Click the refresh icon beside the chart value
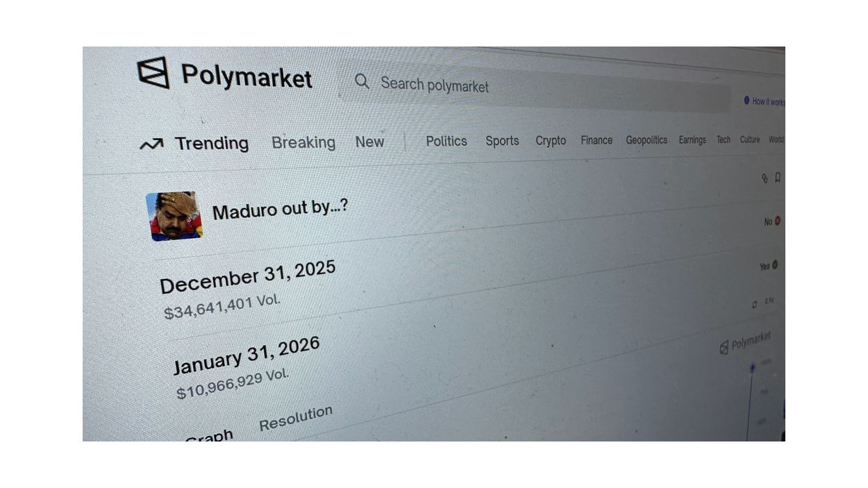The height and width of the screenshot is (488, 868). tap(755, 304)
